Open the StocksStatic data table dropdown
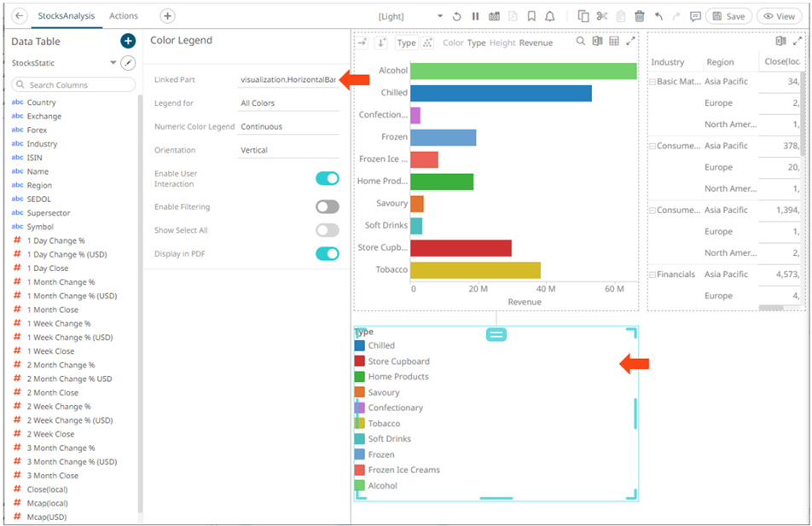 pos(113,63)
